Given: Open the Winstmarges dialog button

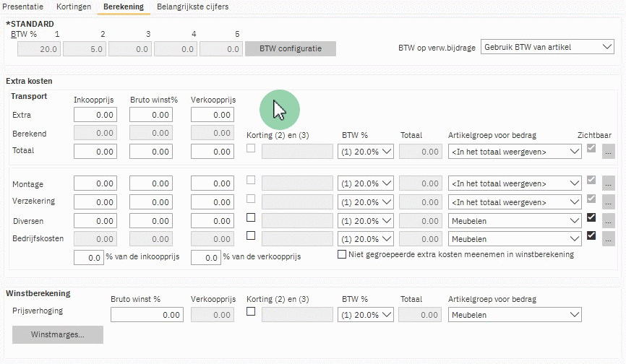Looking at the screenshot, I should 58,334.
